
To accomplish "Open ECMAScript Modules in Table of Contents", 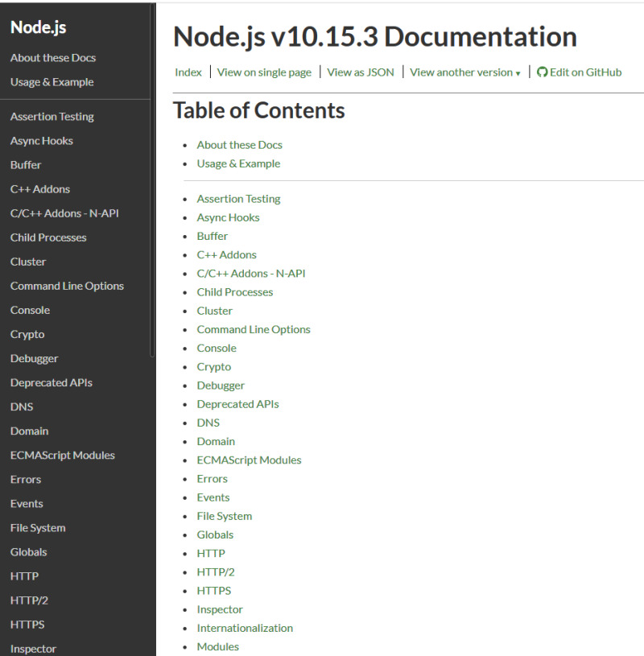I will tap(249, 460).
